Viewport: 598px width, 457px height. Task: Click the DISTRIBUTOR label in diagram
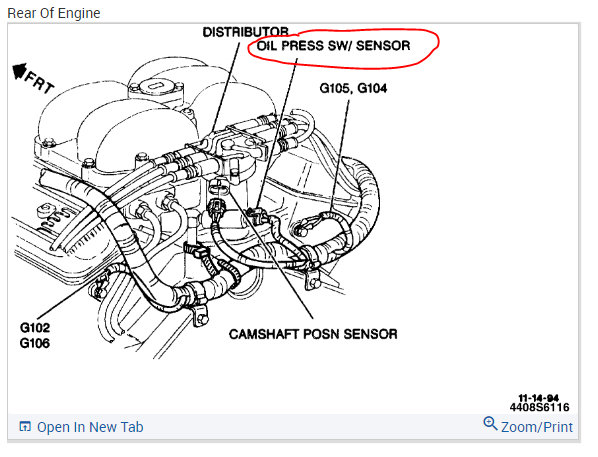tap(246, 32)
